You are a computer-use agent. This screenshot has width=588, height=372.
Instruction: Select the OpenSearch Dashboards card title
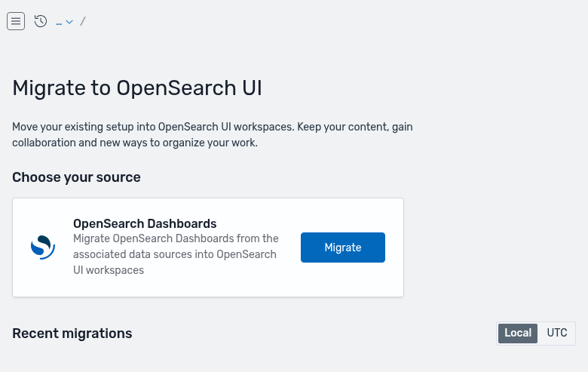[145, 223]
